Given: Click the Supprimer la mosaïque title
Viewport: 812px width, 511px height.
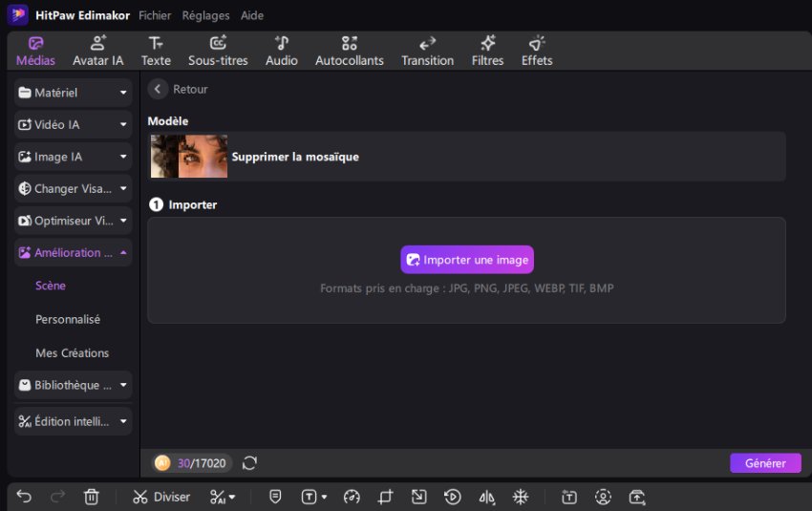Looking at the screenshot, I should 295,157.
